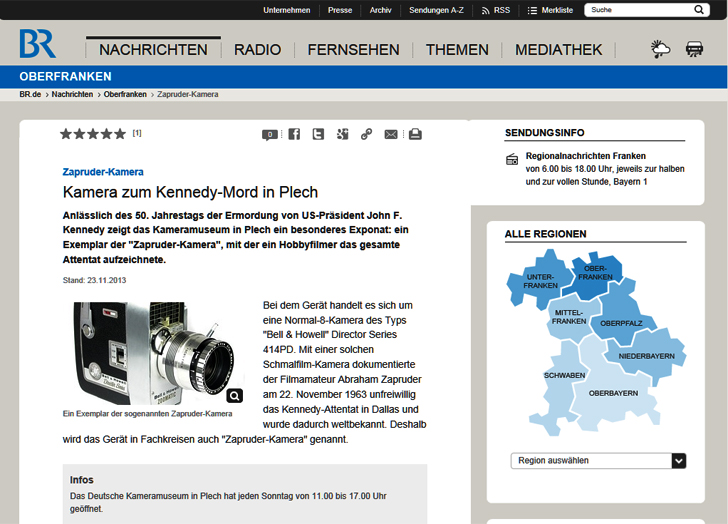Share article on Google Plus
The width and height of the screenshot is (728, 524).
click(x=343, y=134)
